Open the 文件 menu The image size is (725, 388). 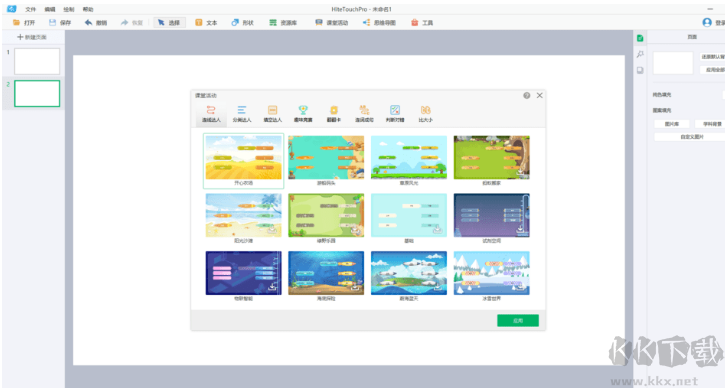point(31,9)
